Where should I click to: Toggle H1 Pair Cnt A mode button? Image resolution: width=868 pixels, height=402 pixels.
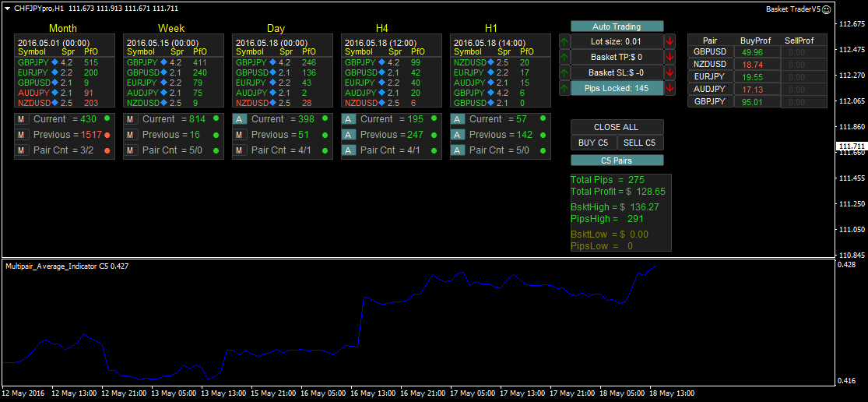457,150
